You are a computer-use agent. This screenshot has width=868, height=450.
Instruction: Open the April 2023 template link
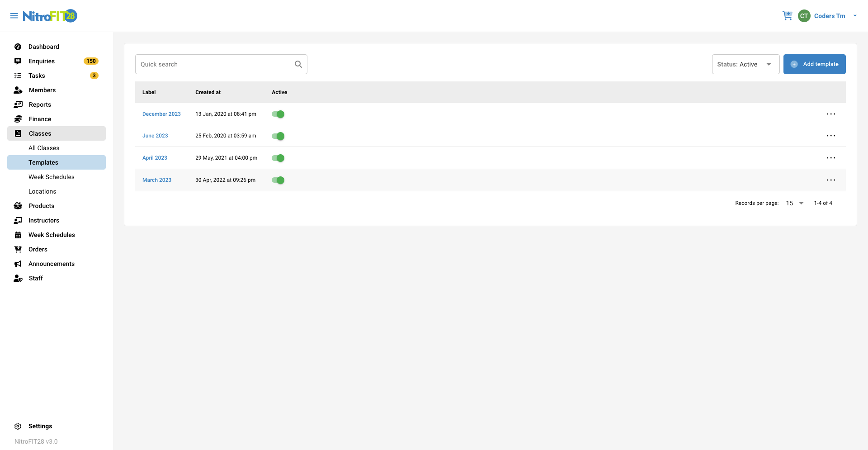155,158
